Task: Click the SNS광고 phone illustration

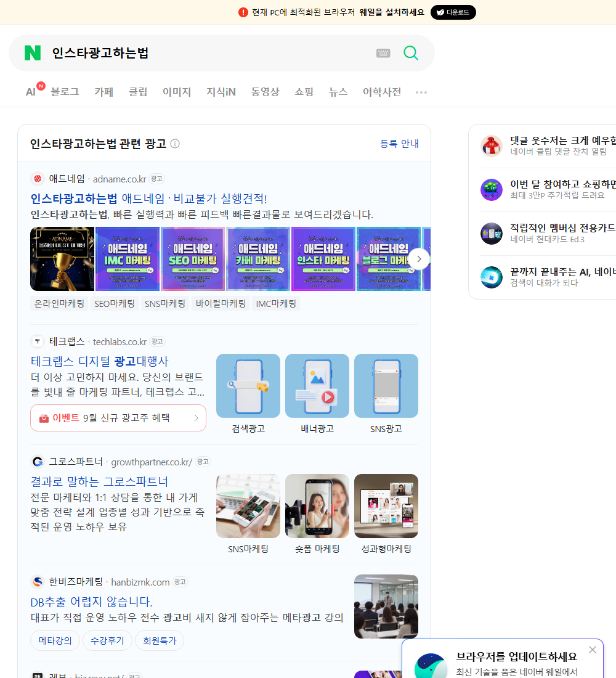Action: coord(386,386)
